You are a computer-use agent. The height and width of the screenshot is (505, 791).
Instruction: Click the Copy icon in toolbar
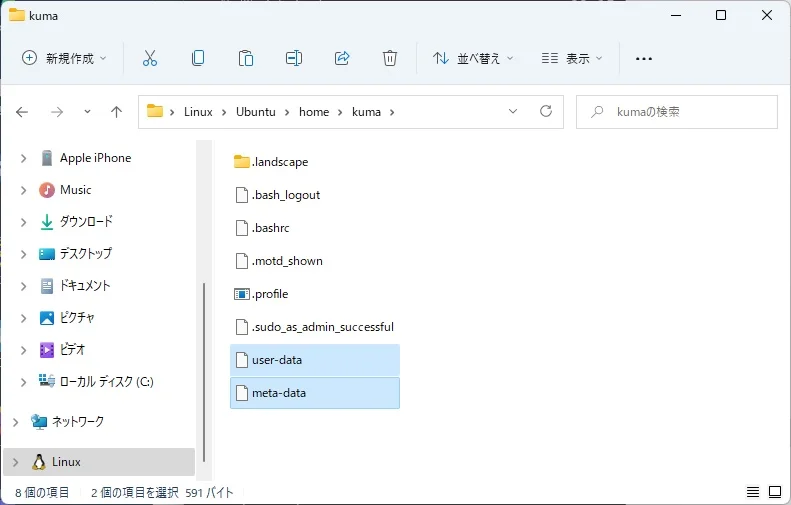click(x=198, y=58)
